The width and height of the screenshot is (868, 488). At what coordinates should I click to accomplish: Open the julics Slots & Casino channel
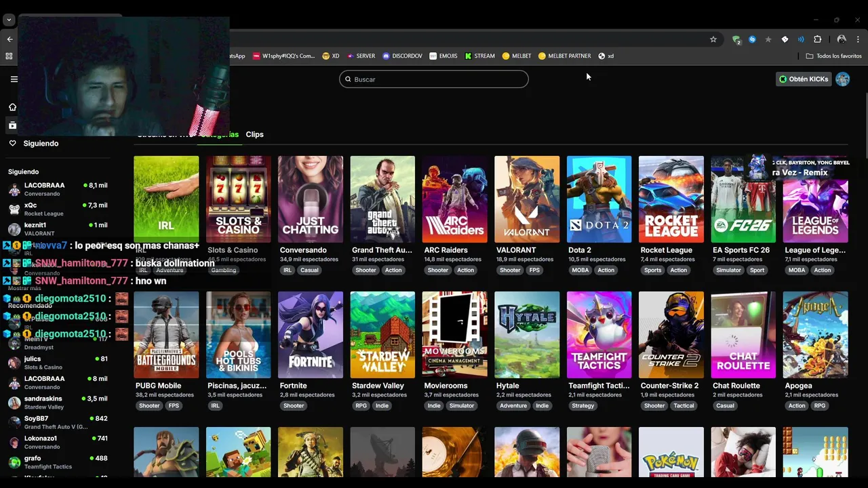[x=58, y=363]
